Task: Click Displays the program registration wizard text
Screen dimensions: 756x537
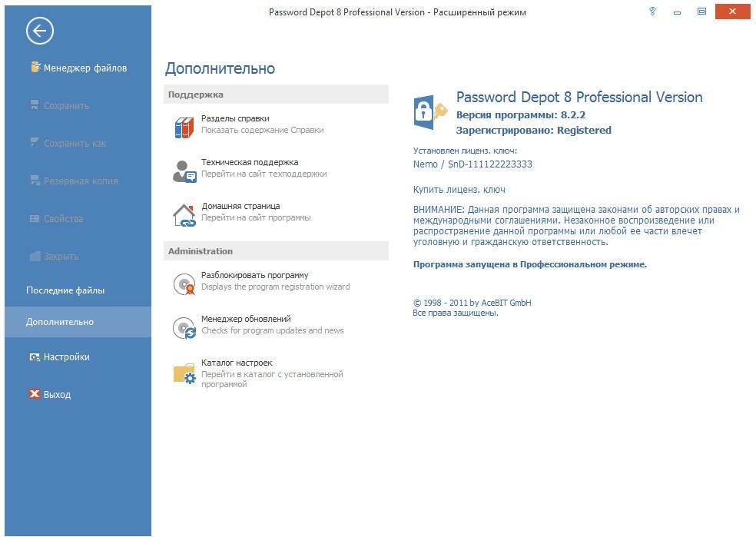Action: [x=275, y=287]
